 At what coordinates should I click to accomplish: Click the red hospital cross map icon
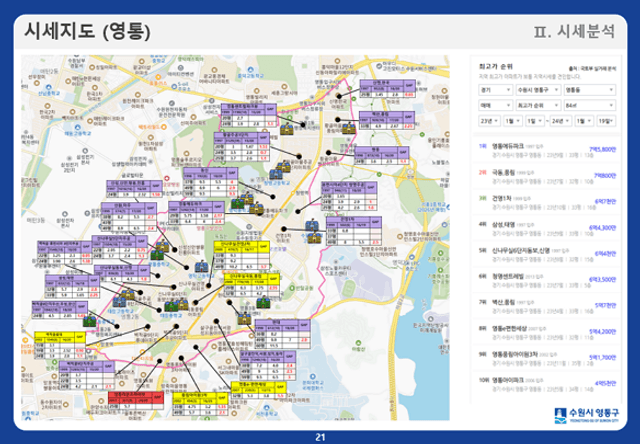pos(167,179)
